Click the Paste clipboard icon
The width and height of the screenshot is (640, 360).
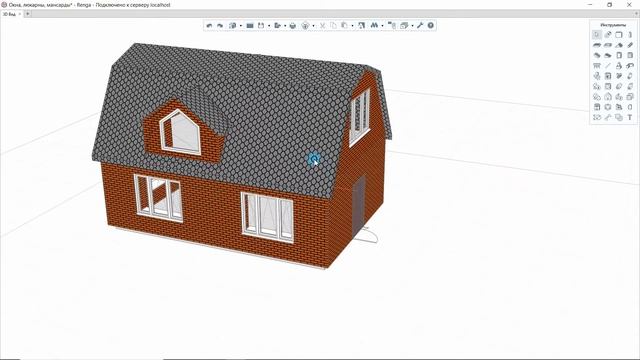[x=344, y=26]
